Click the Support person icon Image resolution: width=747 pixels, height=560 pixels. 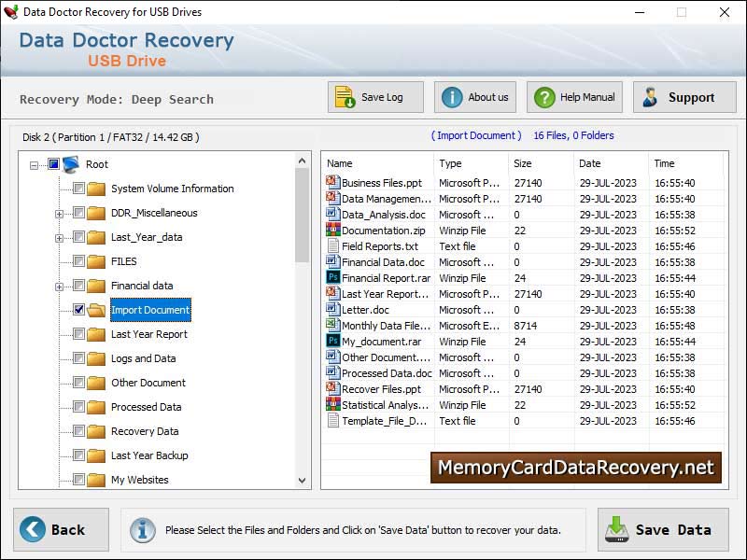(652, 96)
